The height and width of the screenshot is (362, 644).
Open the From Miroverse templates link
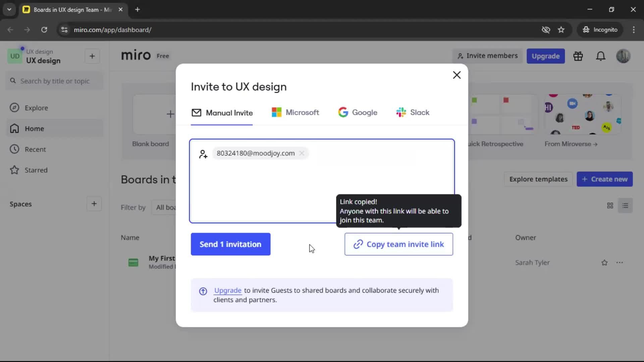coord(571,144)
